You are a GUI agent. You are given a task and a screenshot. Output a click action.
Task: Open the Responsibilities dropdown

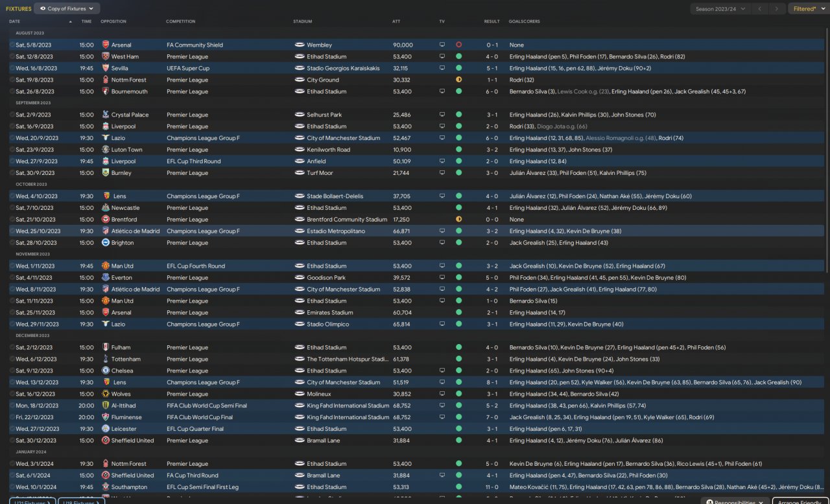click(735, 501)
